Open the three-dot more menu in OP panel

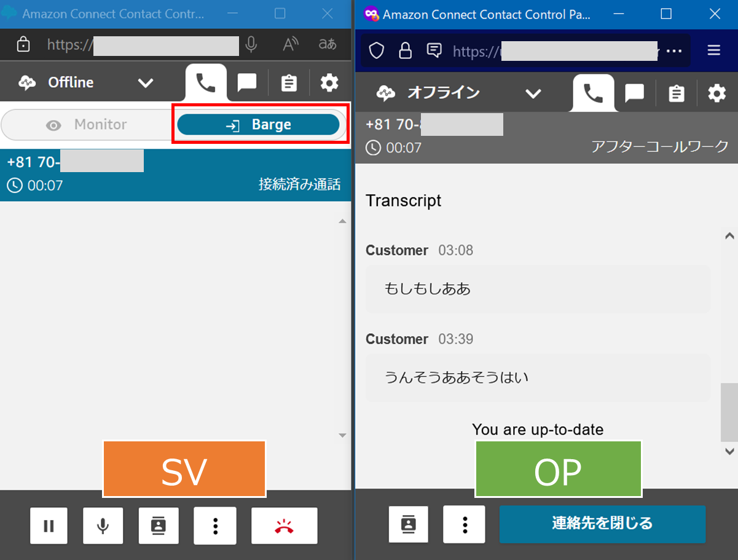click(465, 524)
